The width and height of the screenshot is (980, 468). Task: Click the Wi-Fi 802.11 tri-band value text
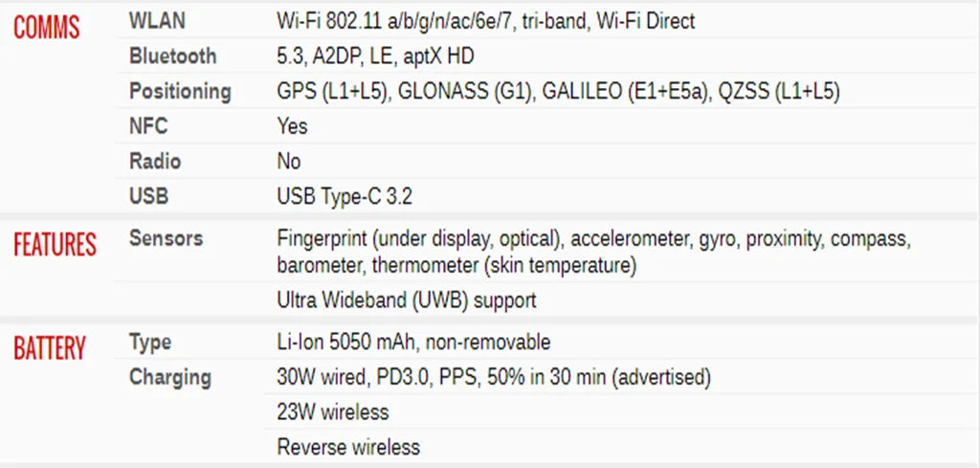coord(485,21)
